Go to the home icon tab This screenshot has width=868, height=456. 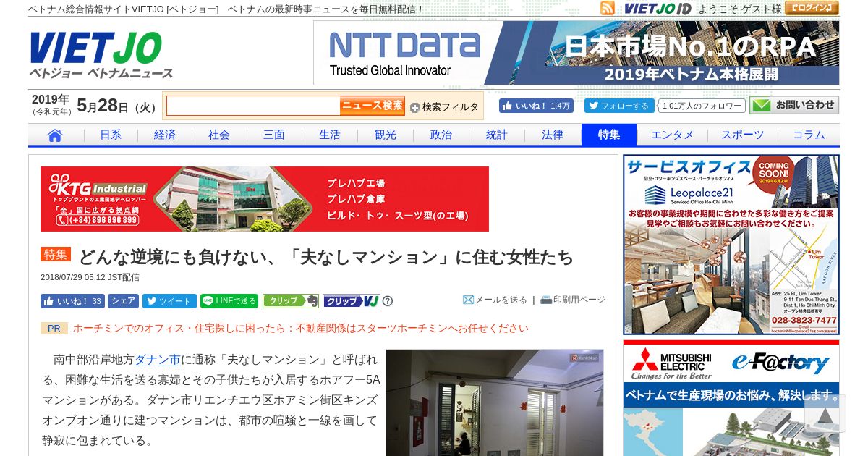56,135
